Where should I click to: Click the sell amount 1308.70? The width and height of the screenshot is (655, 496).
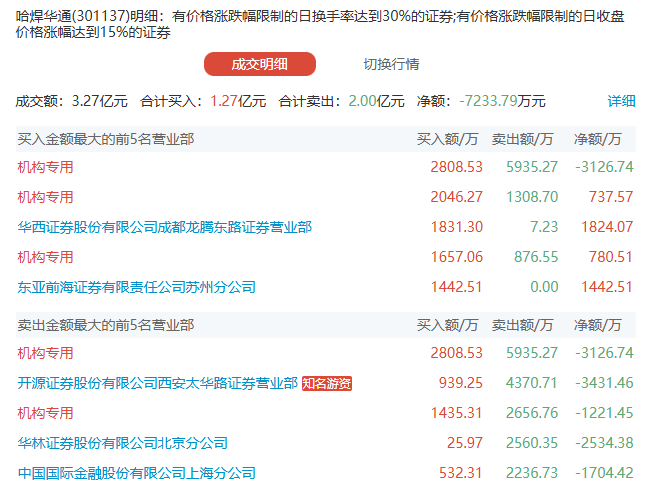click(532, 197)
